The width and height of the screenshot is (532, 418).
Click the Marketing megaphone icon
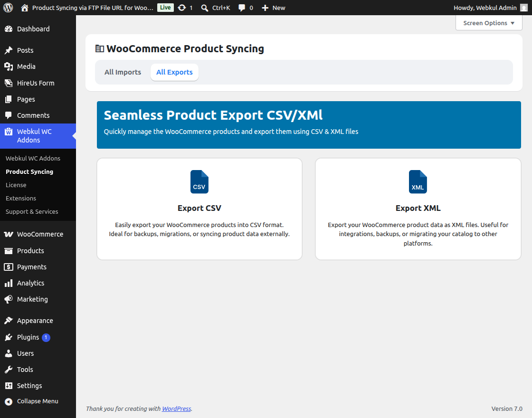[x=9, y=299]
